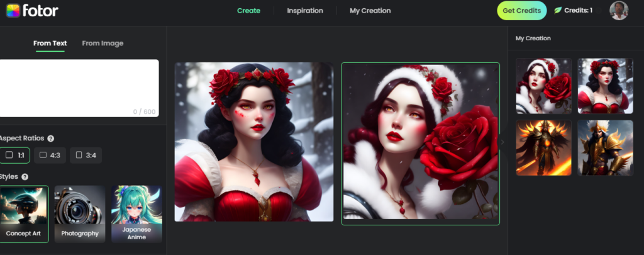Click the Styles help question icon
Image resolution: width=644 pixels, height=255 pixels.
25,177
